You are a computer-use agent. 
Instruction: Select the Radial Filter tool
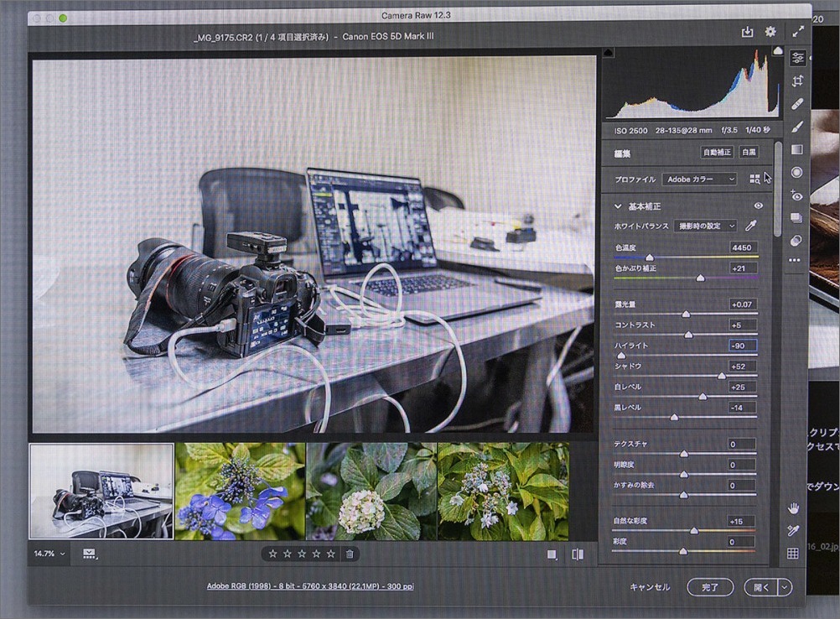(x=797, y=172)
